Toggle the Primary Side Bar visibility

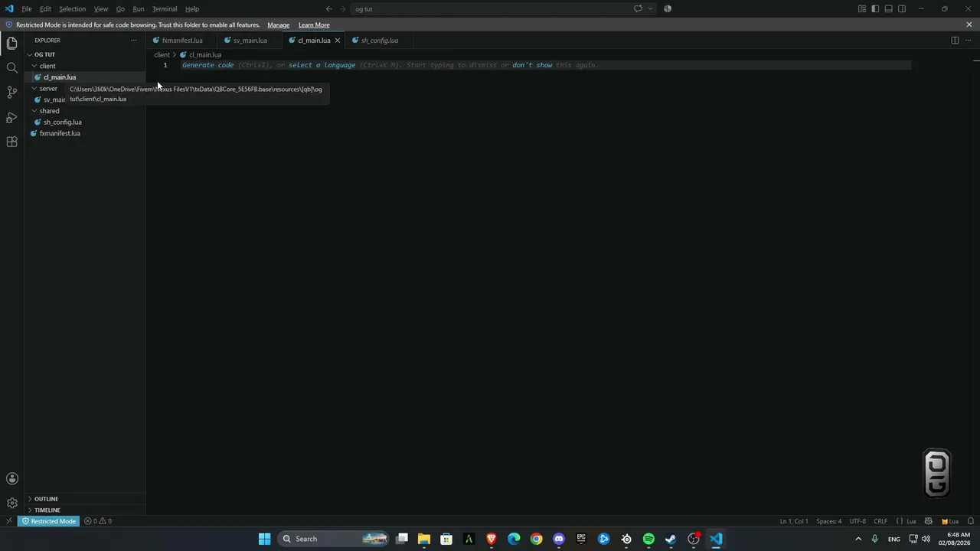(875, 9)
